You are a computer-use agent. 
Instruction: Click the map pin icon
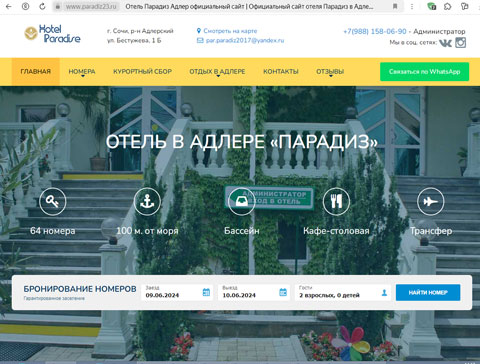(x=199, y=31)
